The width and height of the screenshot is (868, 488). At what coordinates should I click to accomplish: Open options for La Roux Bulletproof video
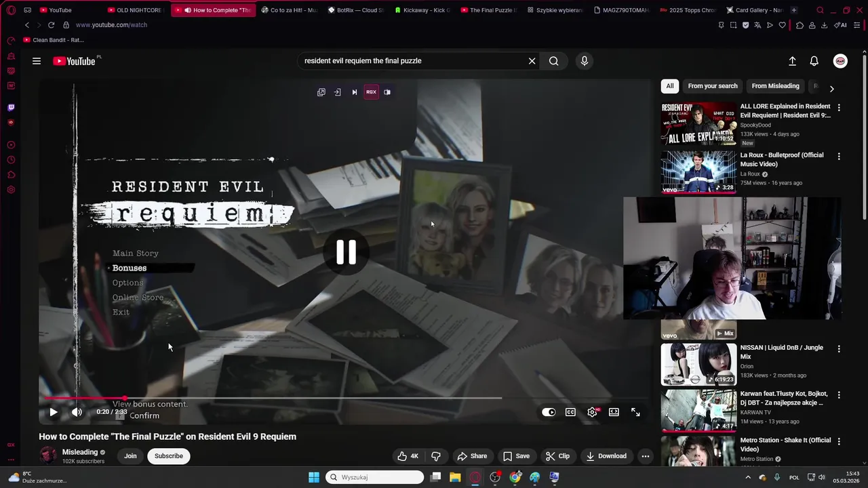pos(839,157)
